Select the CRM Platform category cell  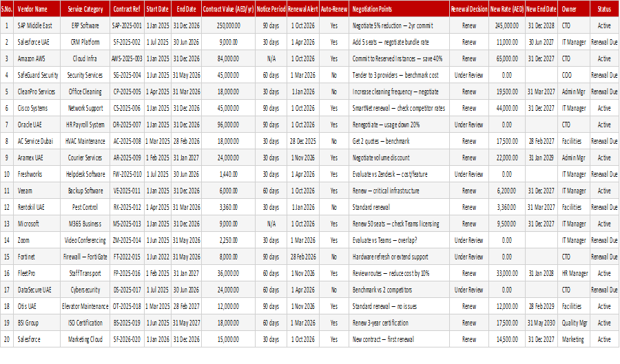(85, 42)
